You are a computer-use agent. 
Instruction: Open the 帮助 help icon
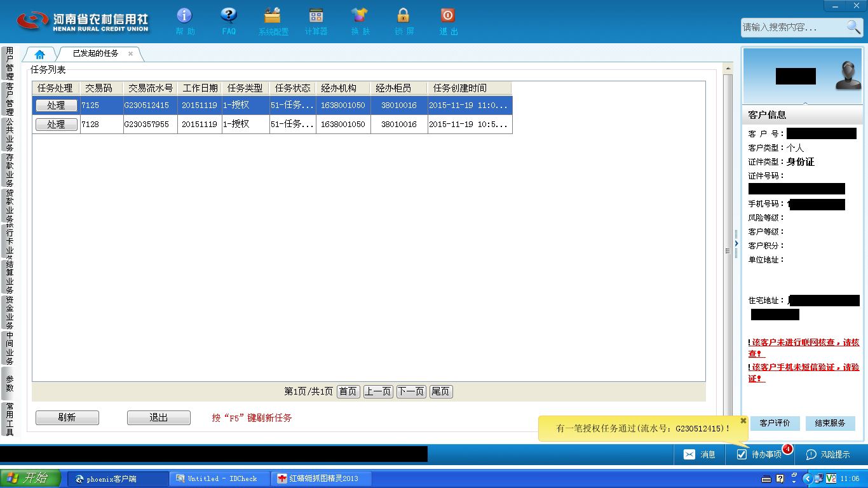coord(184,16)
